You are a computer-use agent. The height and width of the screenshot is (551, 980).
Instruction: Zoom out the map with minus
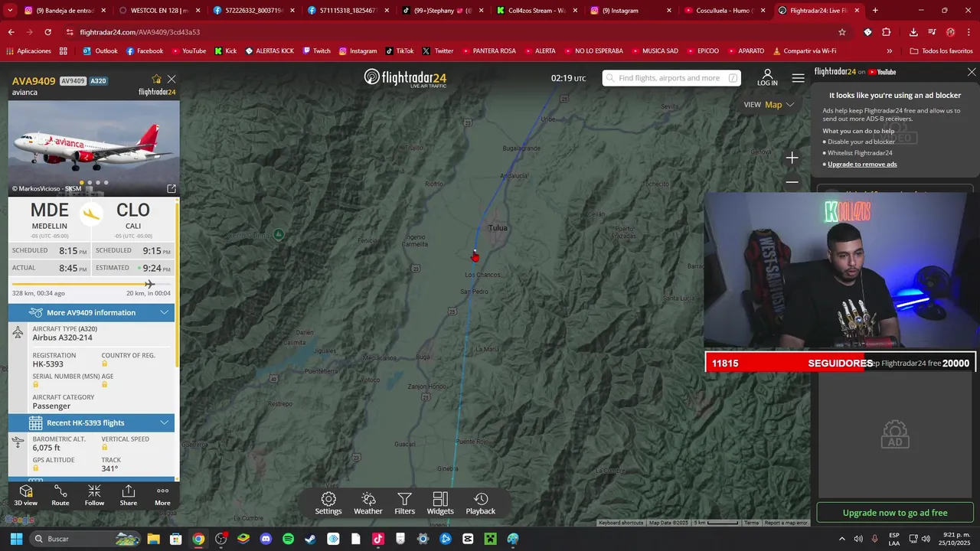pos(792,182)
